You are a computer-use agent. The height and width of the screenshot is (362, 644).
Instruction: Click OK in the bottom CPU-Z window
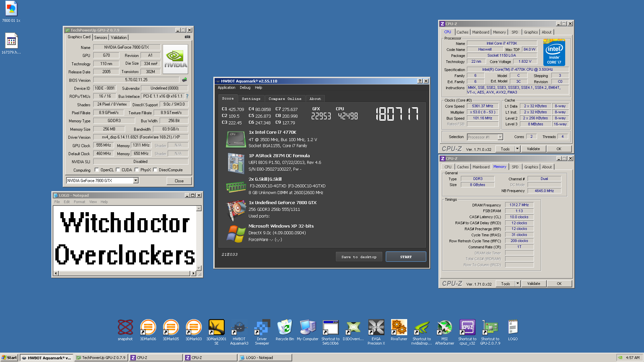(559, 284)
